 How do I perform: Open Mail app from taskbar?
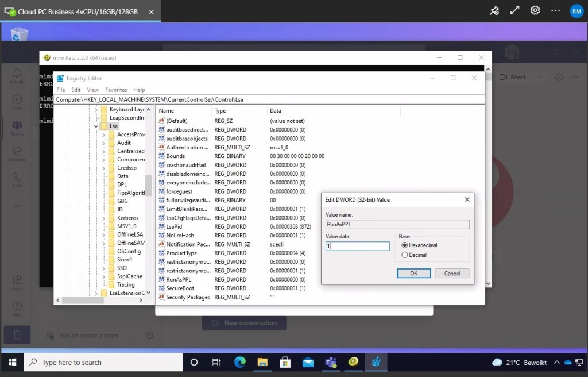coord(308,363)
